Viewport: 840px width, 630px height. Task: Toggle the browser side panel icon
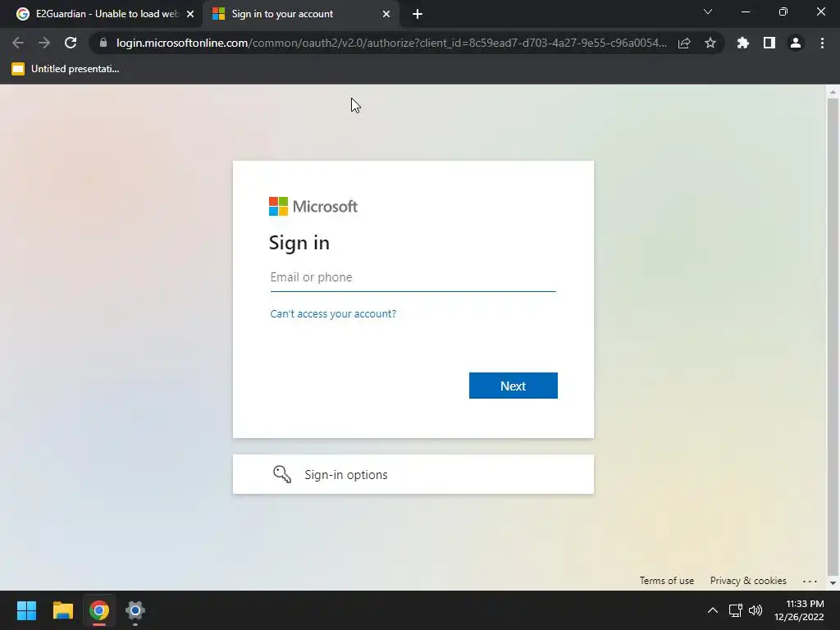pos(769,43)
